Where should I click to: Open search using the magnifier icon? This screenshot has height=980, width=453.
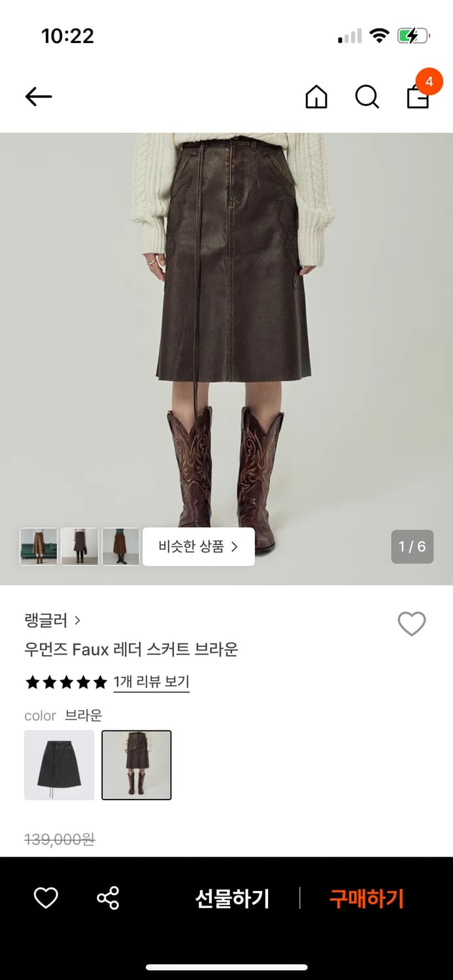coord(367,97)
